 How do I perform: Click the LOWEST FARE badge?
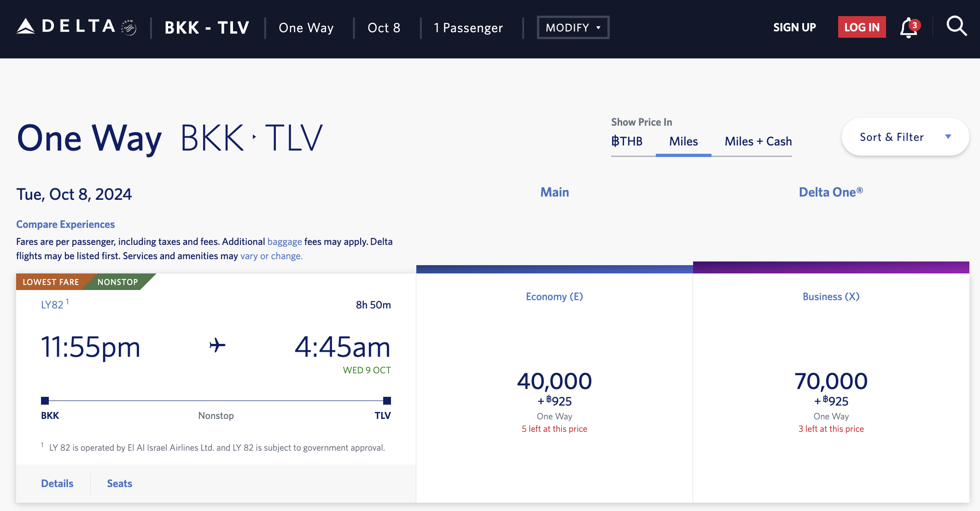[x=51, y=282]
